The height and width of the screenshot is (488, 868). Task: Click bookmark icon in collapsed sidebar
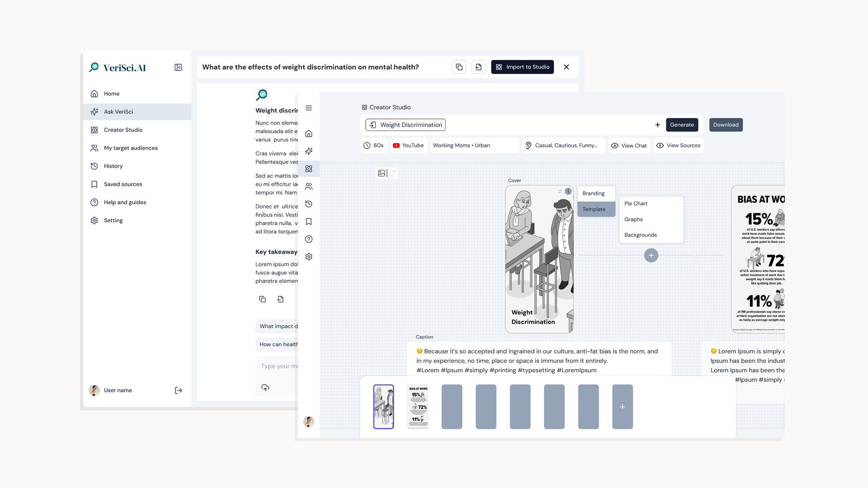pos(309,221)
